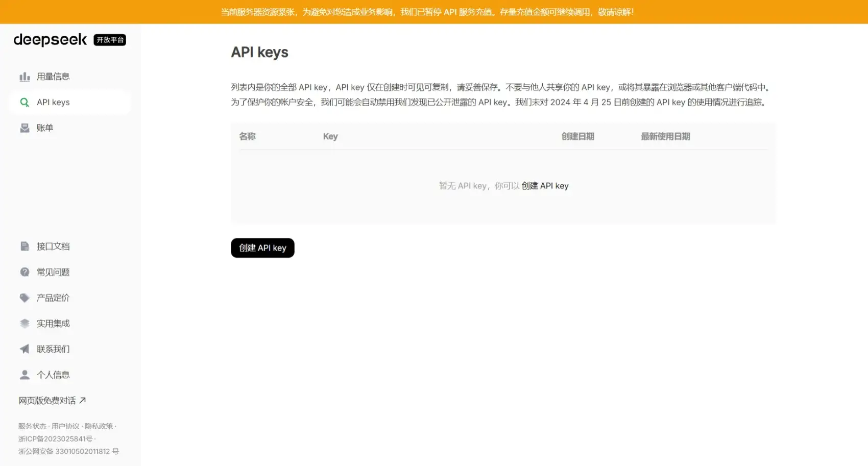Click the magnifier icon beside API keys
The image size is (868, 466).
(25, 102)
